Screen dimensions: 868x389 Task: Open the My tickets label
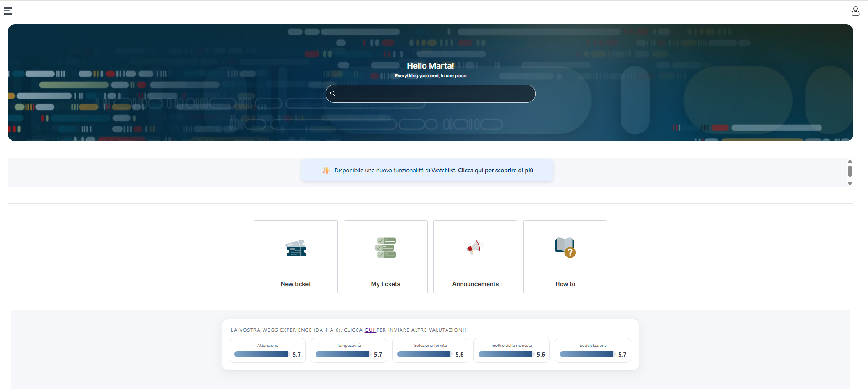coord(386,284)
